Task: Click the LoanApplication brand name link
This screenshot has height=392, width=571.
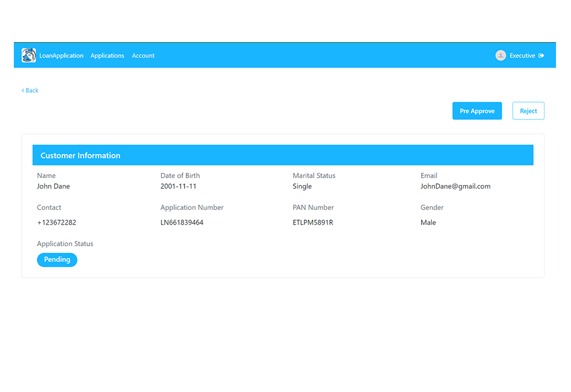Action: click(x=61, y=55)
